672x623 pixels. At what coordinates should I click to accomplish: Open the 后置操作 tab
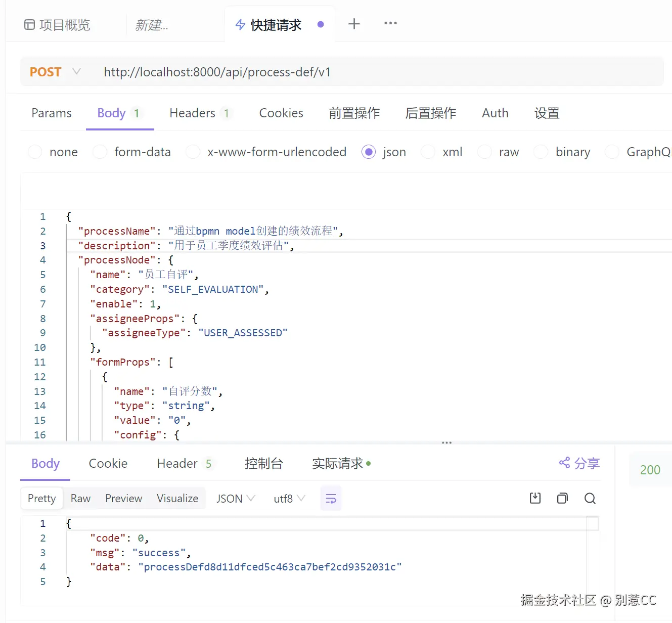point(431,113)
